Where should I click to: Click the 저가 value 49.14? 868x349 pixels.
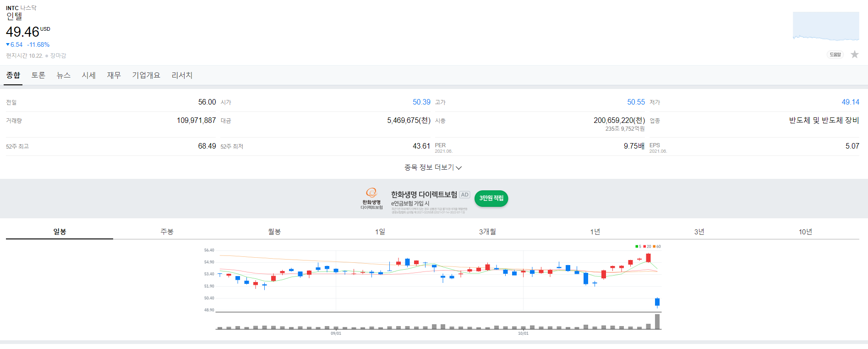point(850,102)
